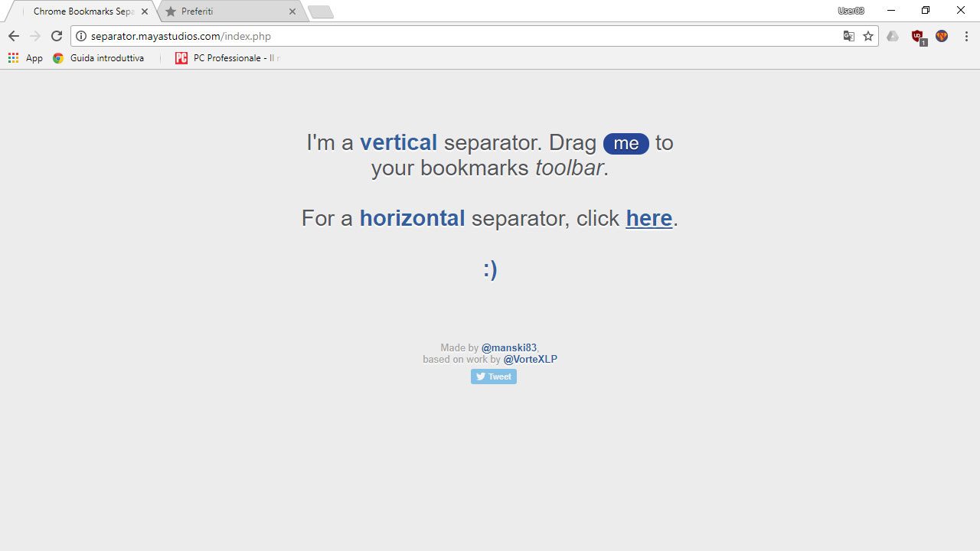980x551 pixels.
Task: Bookmark this page with the star
Action: pos(868,36)
